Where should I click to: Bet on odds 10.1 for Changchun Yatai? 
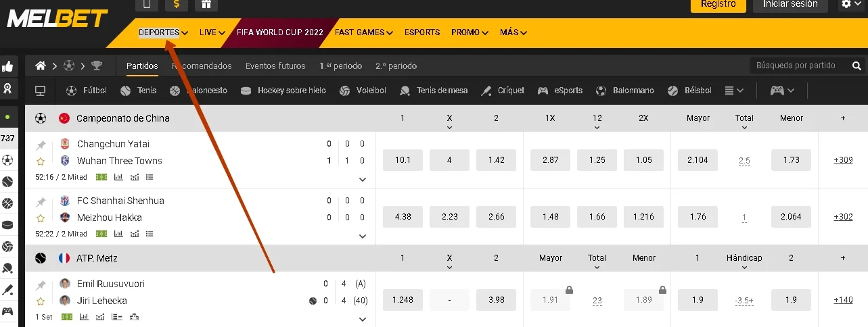pyautogui.click(x=403, y=160)
